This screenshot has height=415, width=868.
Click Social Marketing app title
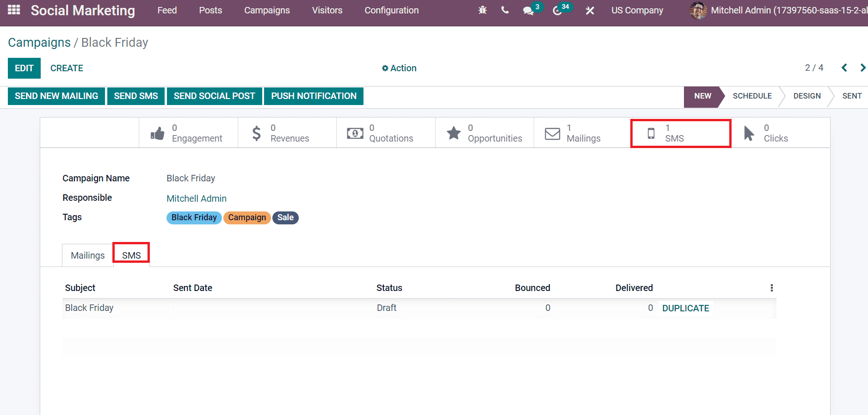(83, 10)
